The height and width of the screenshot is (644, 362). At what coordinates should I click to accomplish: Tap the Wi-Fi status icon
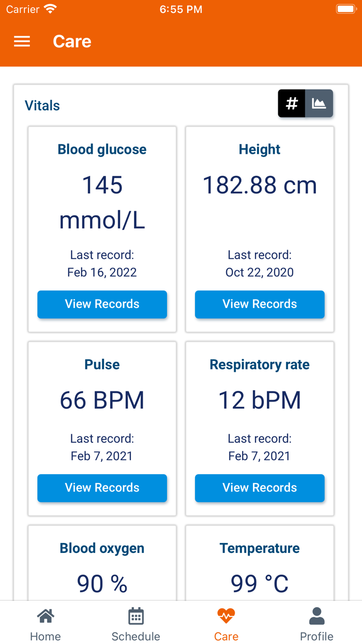pyautogui.click(x=50, y=9)
